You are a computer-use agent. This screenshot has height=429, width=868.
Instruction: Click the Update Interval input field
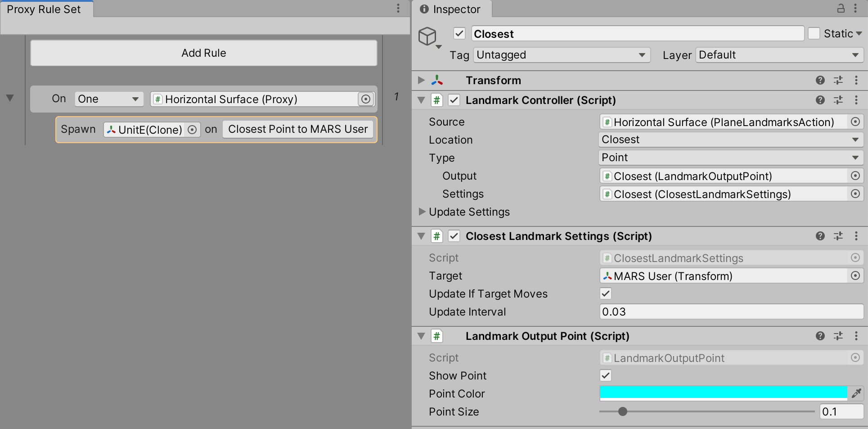point(731,312)
